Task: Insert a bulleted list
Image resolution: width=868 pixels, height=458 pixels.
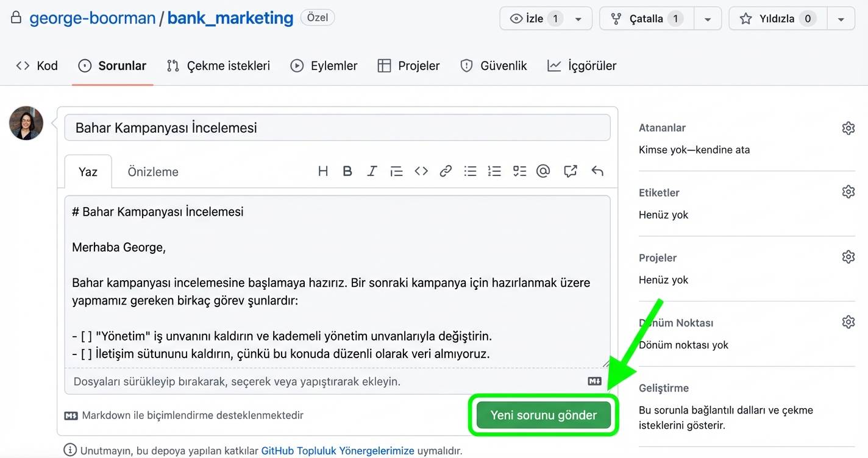Action: [470, 171]
